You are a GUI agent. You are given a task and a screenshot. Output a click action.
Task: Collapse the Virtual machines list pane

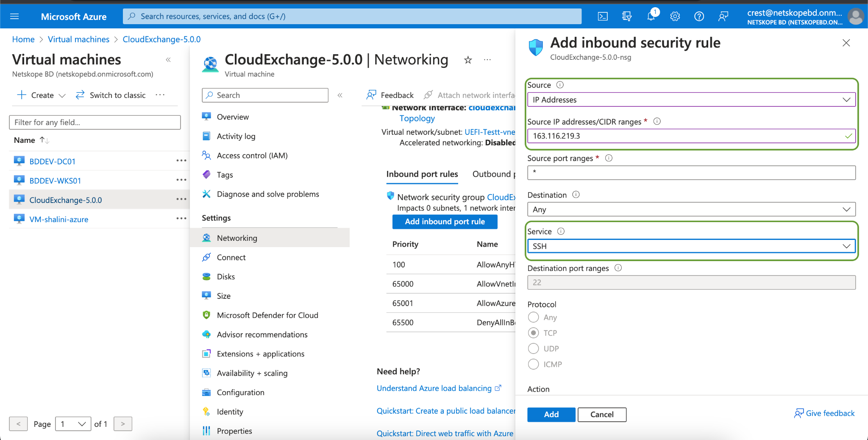pos(168,60)
